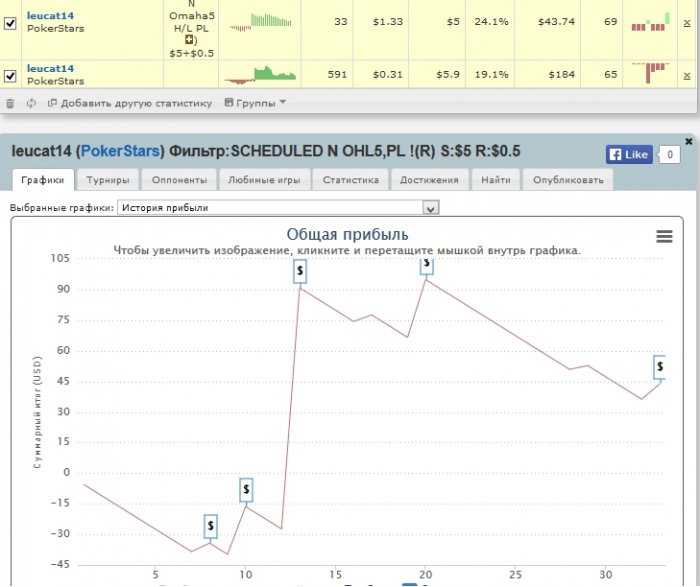Switch to the Любимые игры tab

click(264, 180)
